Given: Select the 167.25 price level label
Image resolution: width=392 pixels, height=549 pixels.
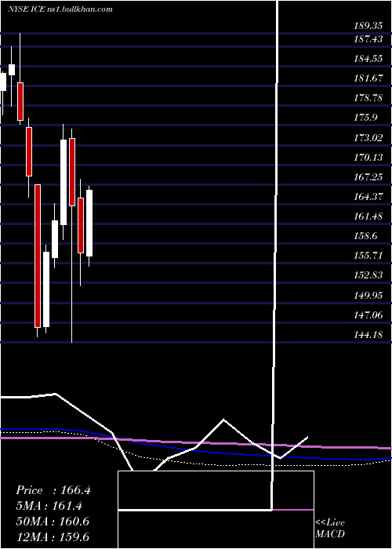Looking at the screenshot, I should click(368, 177).
